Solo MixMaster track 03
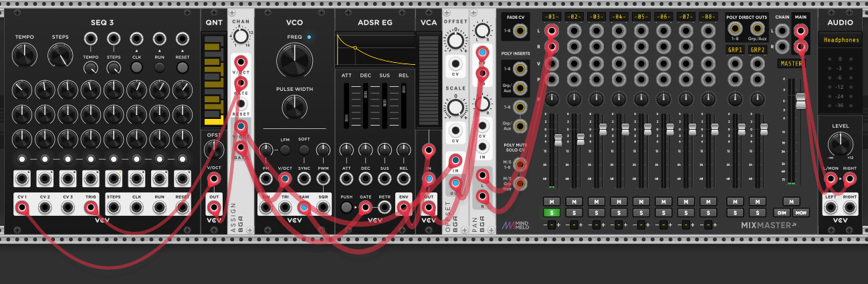The height and width of the screenshot is (284, 868). coord(596,212)
